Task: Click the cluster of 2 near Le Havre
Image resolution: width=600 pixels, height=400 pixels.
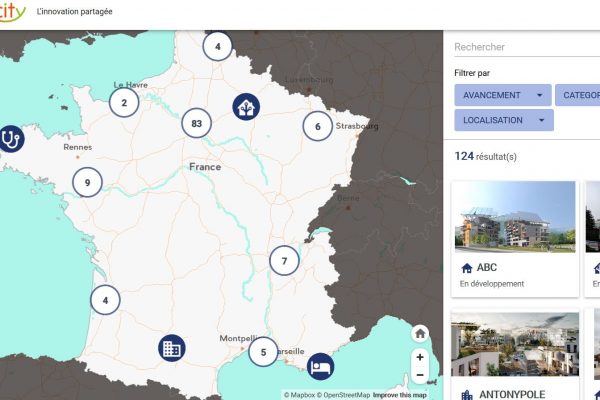Action: (x=124, y=101)
